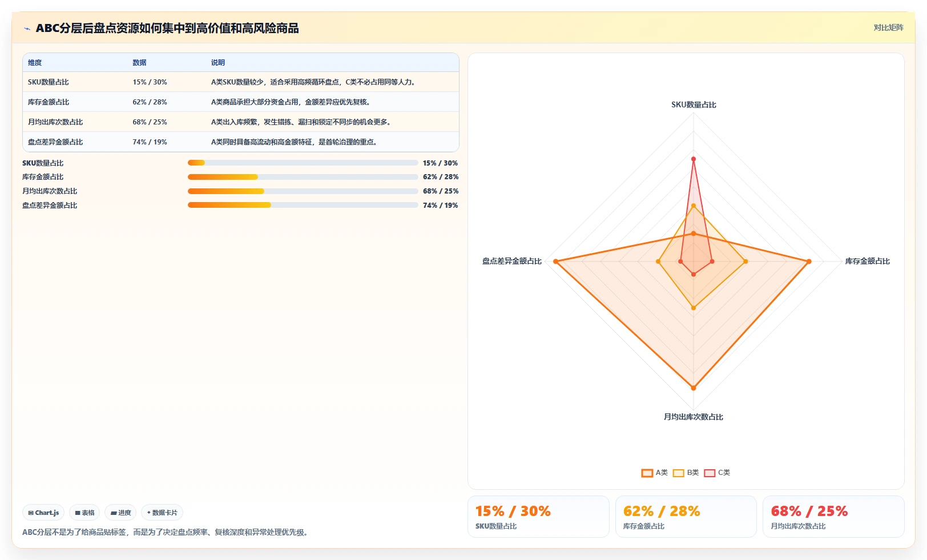927x560 pixels.
Task: Select the 表格 tag chip
Action: [84, 513]
